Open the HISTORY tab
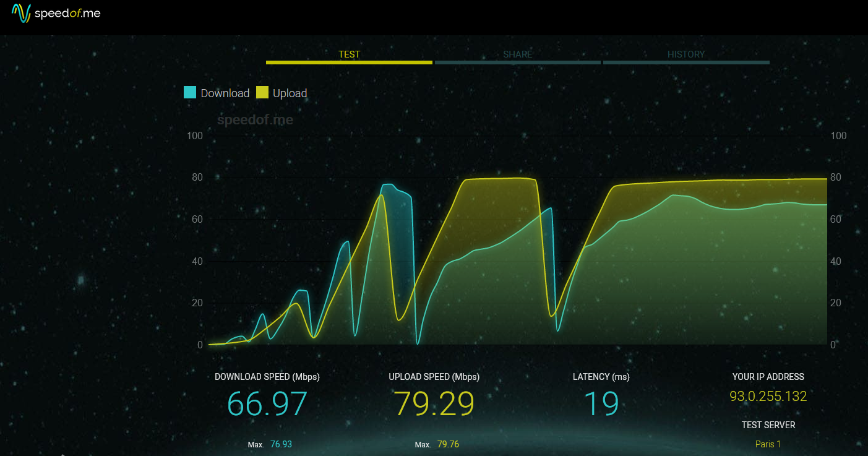 tap(685, 54)
